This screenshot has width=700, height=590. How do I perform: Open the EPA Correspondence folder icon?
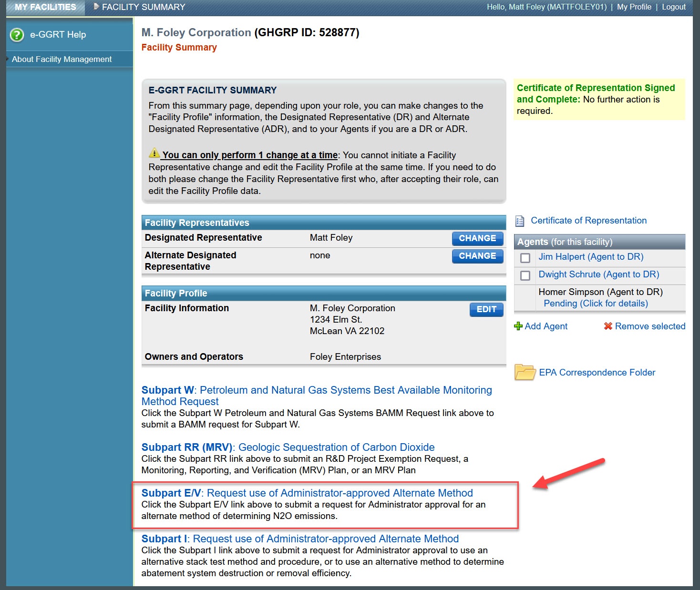(x=525, y=372)
